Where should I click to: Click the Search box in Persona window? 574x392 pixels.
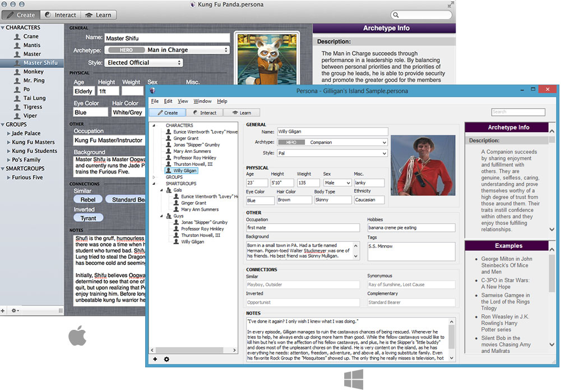(x=518, y=112)
